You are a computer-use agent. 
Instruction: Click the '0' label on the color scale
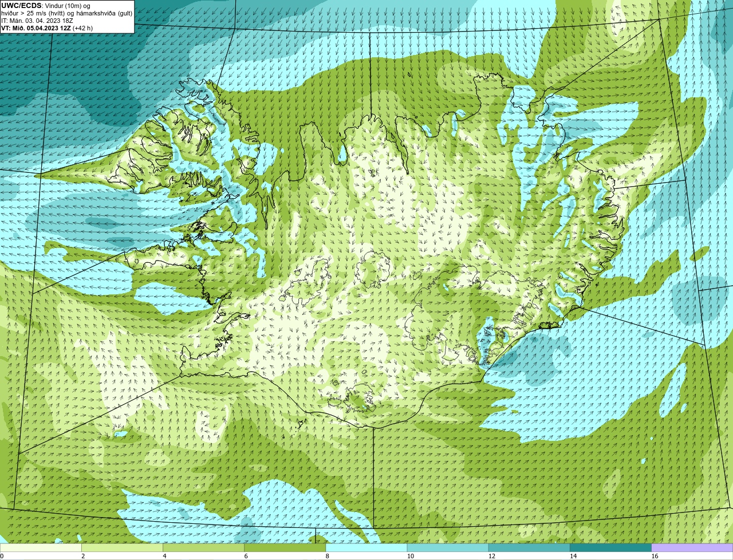pyautogui.click(x=2, y=556)
